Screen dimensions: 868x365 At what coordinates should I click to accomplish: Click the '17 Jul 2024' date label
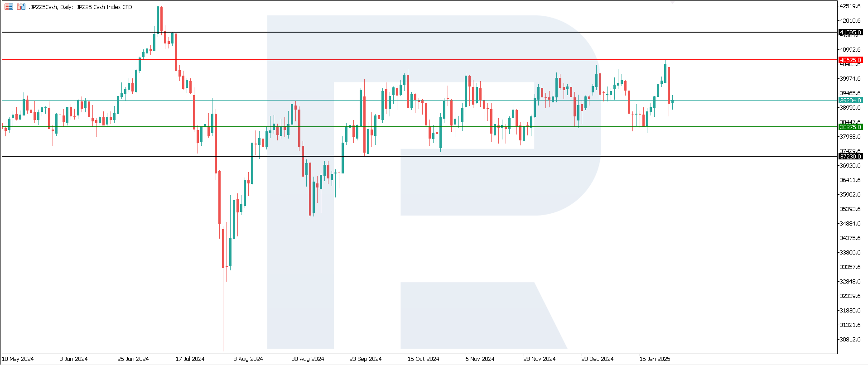[190, 359]
